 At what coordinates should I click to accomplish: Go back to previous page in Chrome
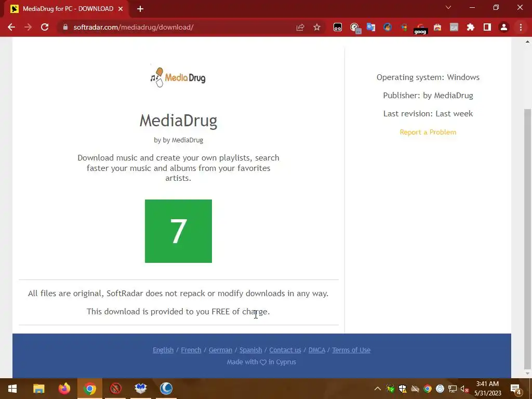pos(11,27)
